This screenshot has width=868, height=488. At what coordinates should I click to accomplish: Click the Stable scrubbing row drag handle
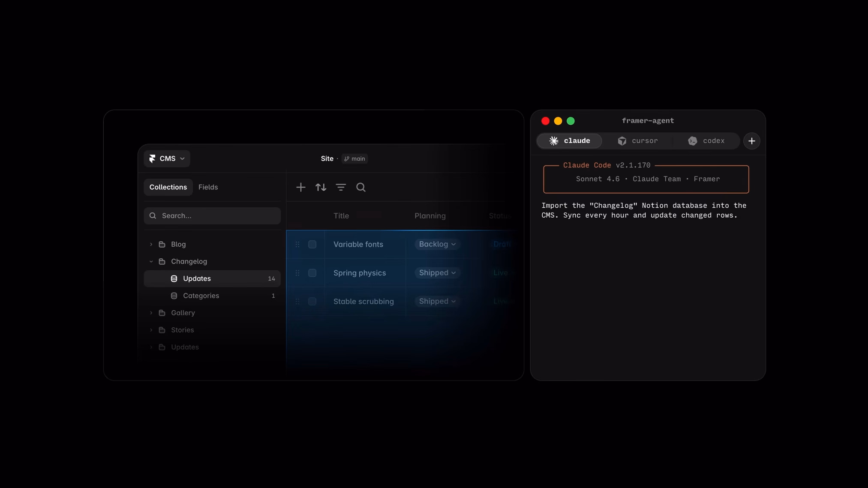(297, 302)
